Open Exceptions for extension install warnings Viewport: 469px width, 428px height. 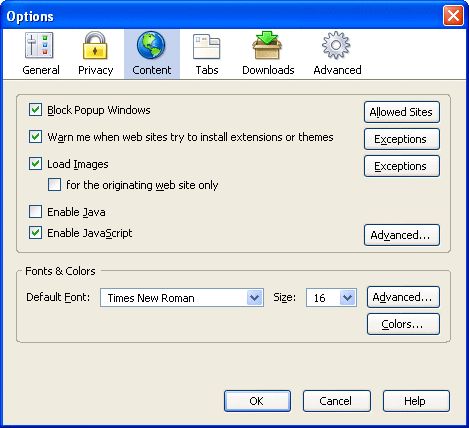click(402, 139)
